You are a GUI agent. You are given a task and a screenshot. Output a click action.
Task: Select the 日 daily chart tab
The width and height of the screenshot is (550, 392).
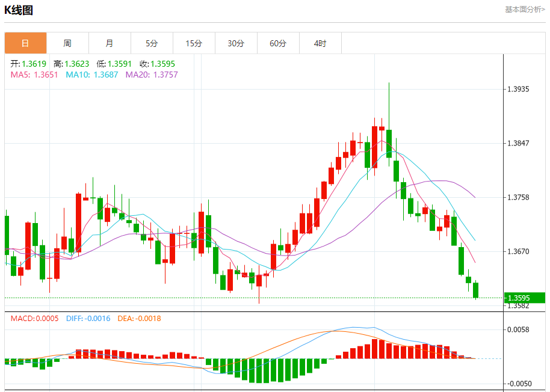[25, 43]
